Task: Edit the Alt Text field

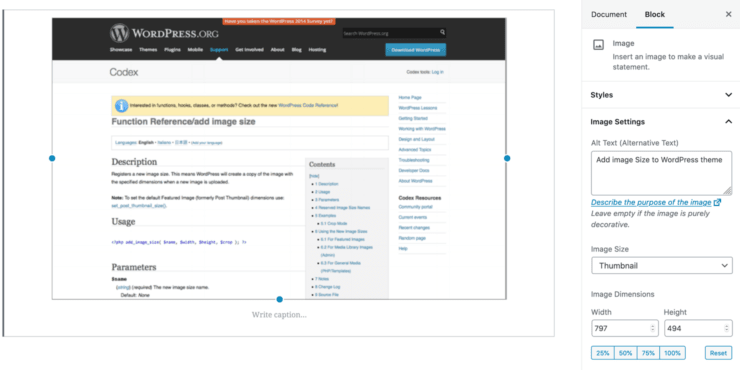Action: (662, 173)
